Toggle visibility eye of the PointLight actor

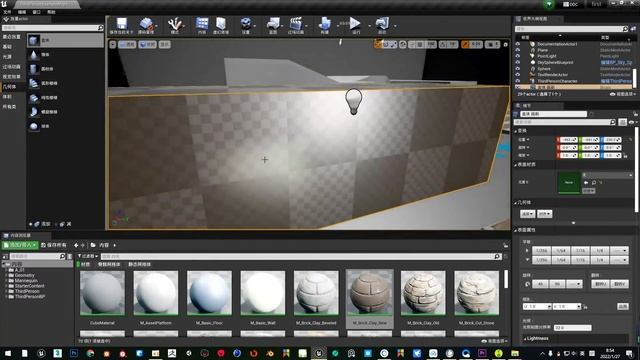(x=518, y=56)
